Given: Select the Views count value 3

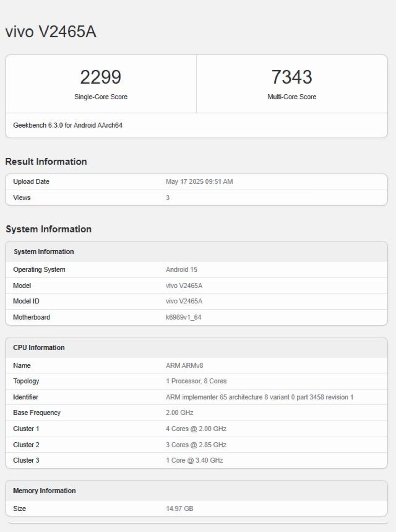Looking at the screenshot, I should tap(168, 198).
